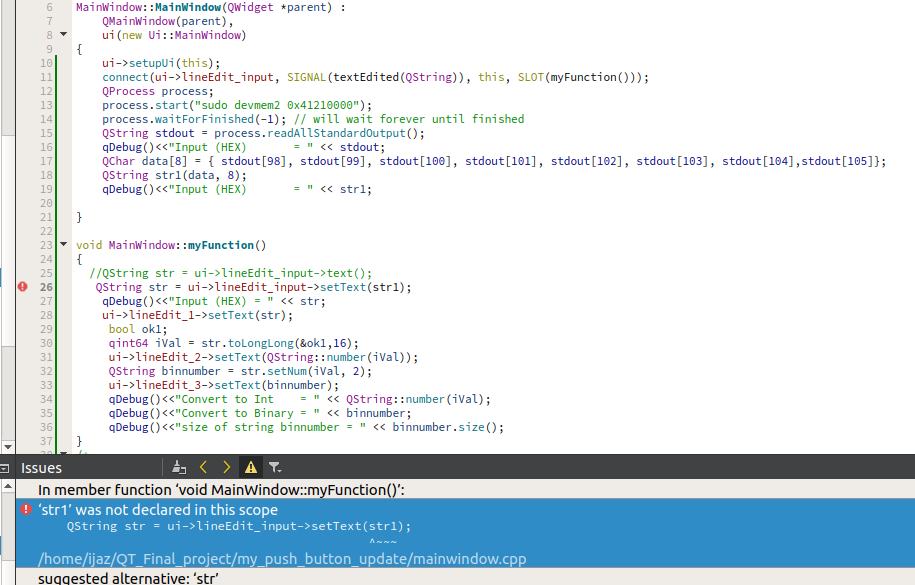Click line number 32 in gutter
The width and height of the screenshot is (915, 585).
[46, 371]
